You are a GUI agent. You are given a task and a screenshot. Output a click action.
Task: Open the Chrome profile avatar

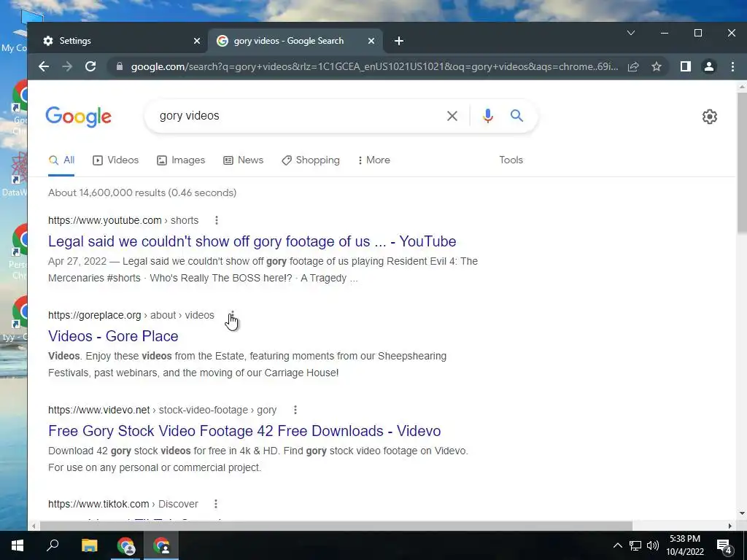[709, 66]
